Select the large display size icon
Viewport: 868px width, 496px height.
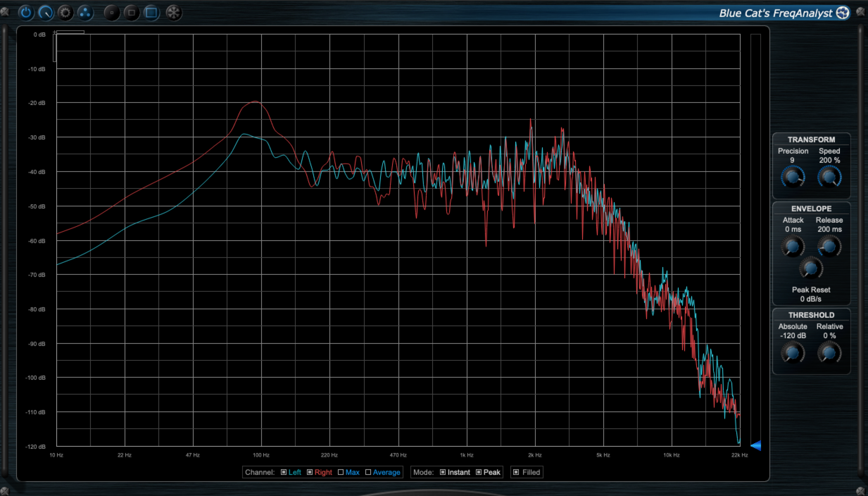(x=152, y=13)
